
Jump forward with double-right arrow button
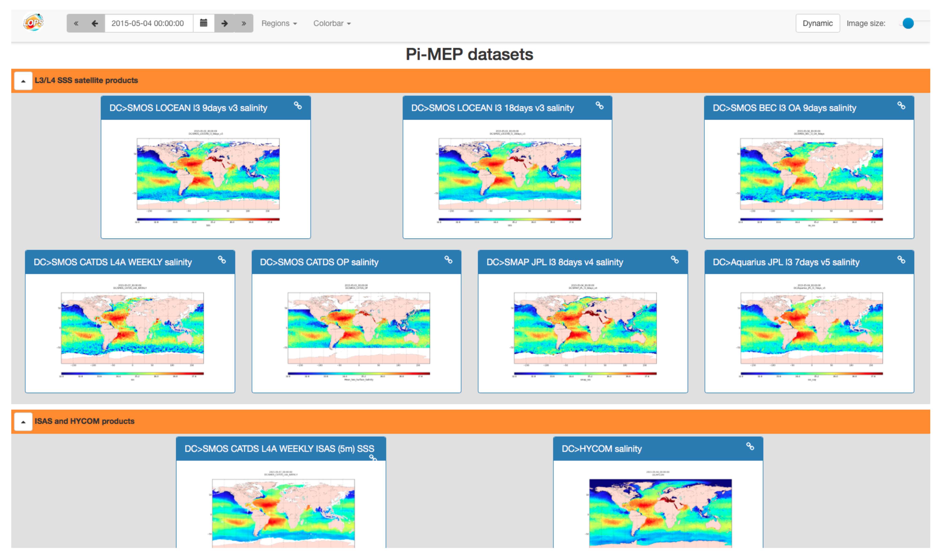pos(244,23)
